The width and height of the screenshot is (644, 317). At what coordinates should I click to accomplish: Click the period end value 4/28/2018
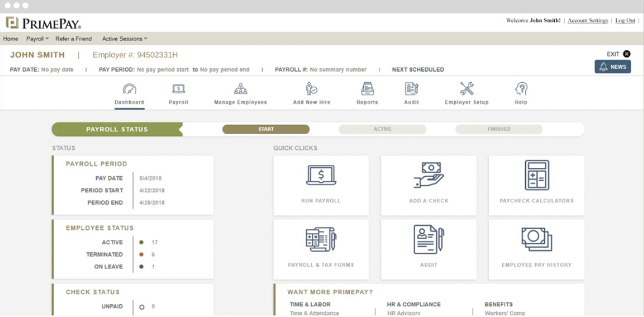[152, 202]
